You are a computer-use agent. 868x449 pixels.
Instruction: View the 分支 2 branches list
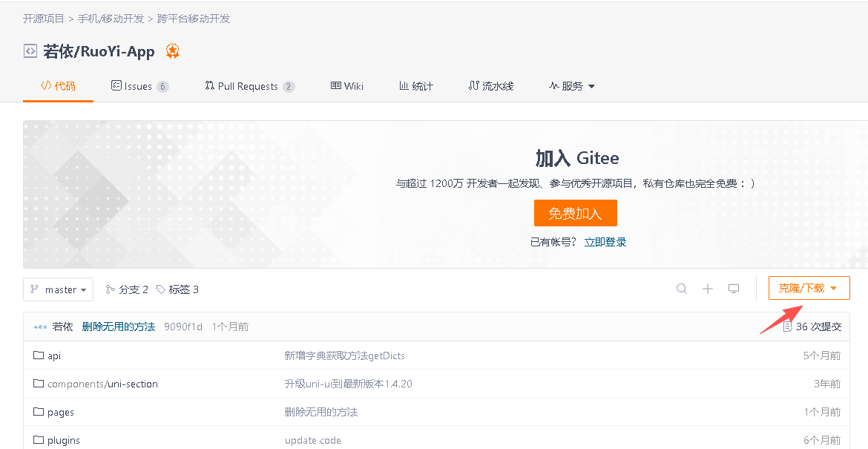[x=127, y=289]
